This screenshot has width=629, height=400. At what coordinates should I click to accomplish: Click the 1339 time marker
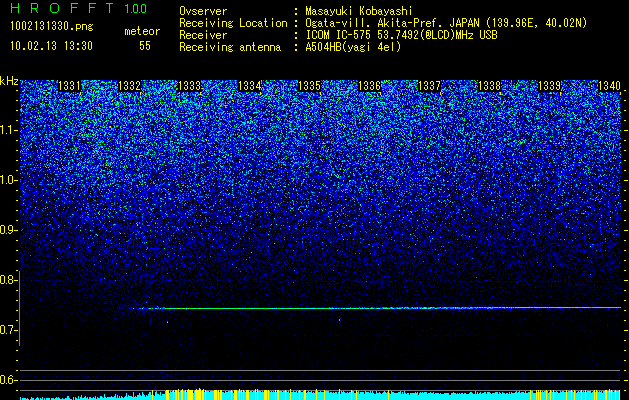tap(549, 86)
